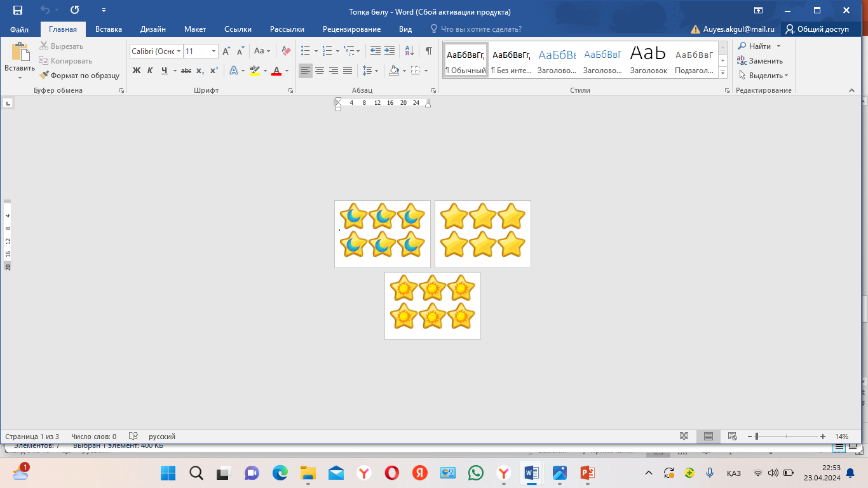868x488 pixels.
Task: Click the bulleted list icon
Action: point(305,51)
